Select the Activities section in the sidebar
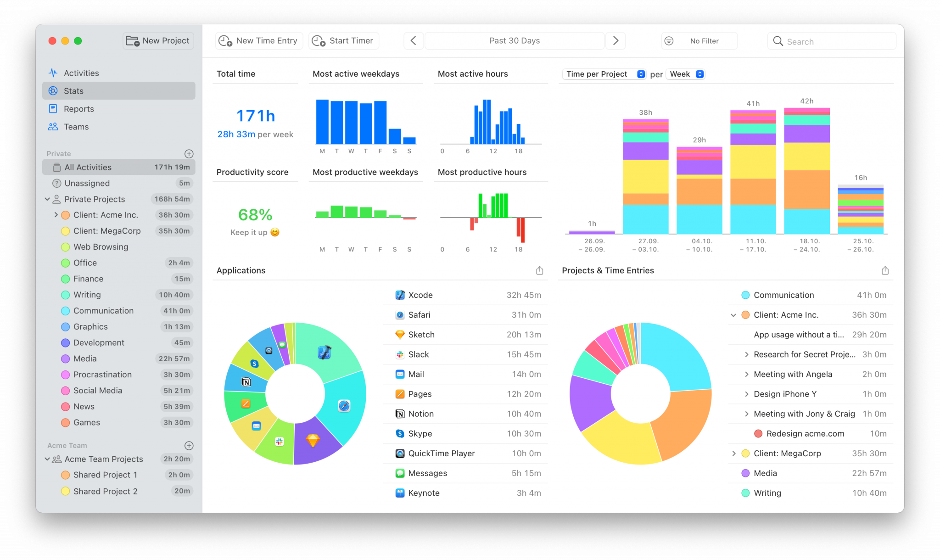This screenshot has width=940, height=560. click(x=81, y=73)
